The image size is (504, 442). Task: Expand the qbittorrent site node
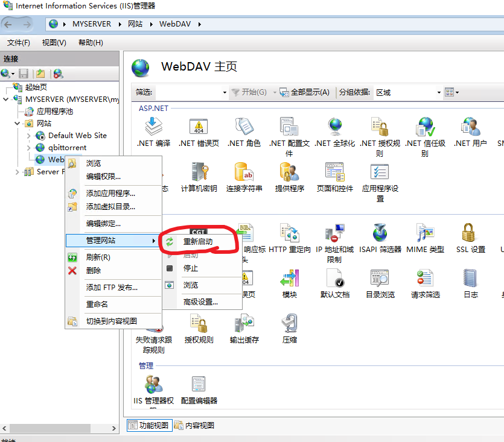point(28,148)
